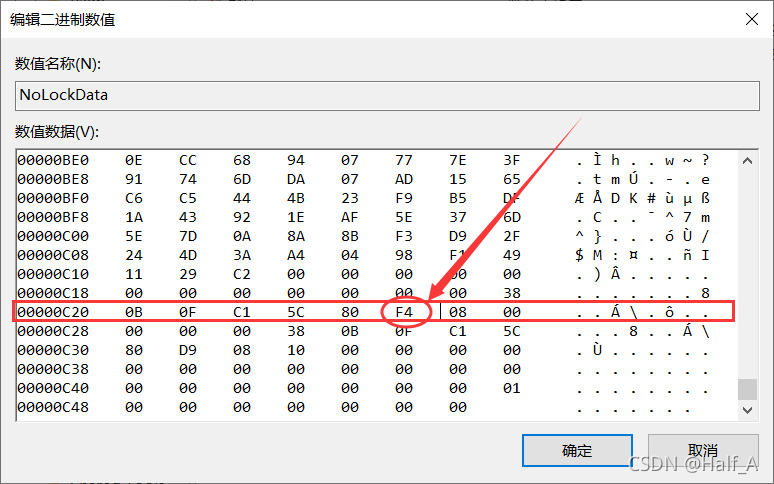Image resolution: width=774 pixels, height=484 pixels.
Task: Select byte 38 ending row 00000C18
Action: pyautogui.click(x=512, y=294)
